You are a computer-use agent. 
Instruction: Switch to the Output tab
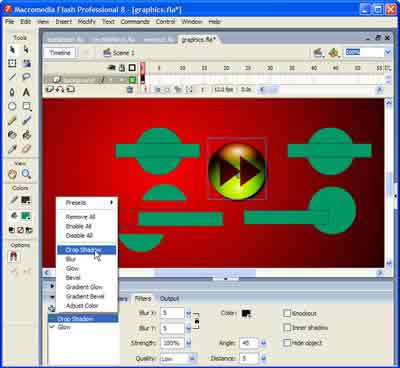(169, 299)
